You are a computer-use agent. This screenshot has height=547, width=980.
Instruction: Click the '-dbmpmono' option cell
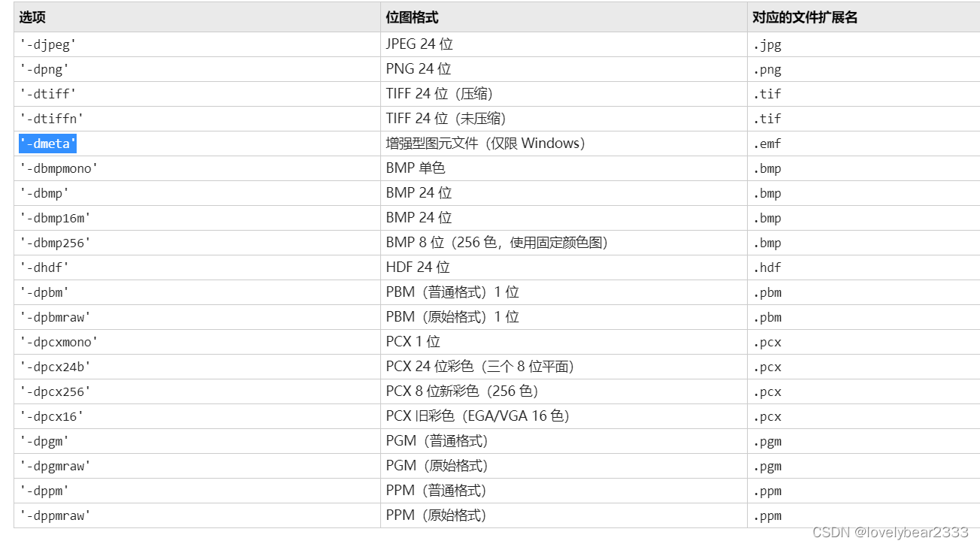coord(59,168)
